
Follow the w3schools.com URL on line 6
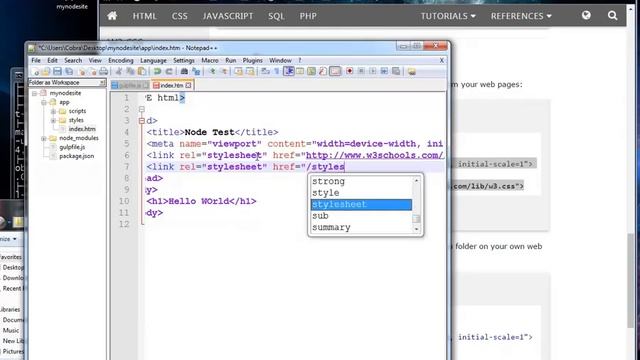pyautogui.click(x=374, y=155)
